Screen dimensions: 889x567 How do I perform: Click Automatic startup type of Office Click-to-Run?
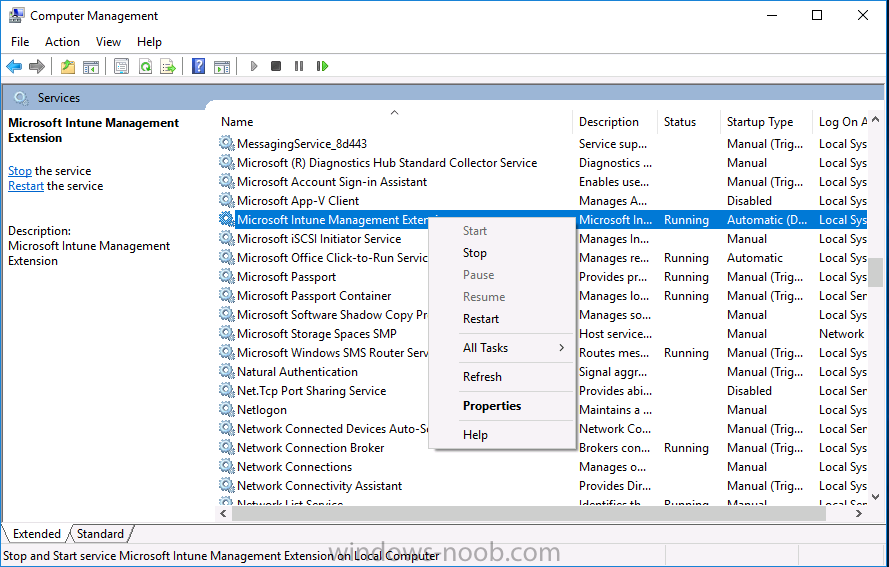pos(755,258)
